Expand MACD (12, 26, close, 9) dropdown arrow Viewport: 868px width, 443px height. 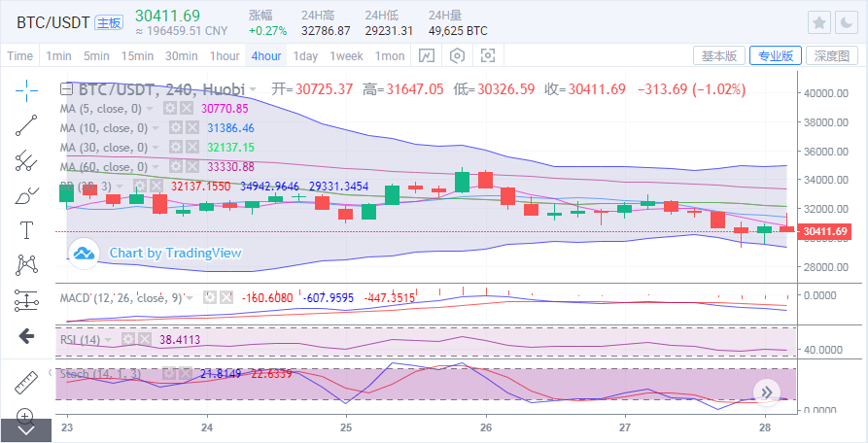point(191,298)
